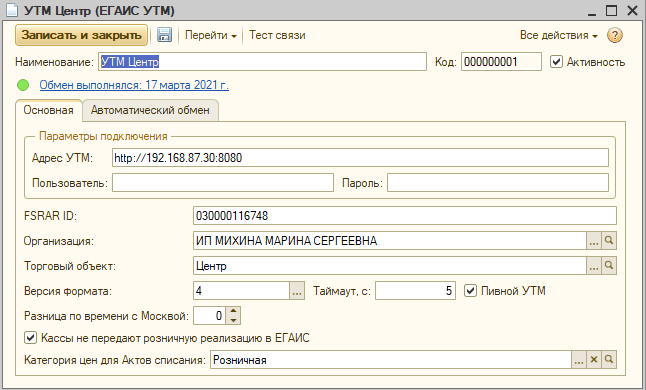Toggle the Активность checkbox
The width and height of the screenshot is (646, 390).
tap(556, 62)
